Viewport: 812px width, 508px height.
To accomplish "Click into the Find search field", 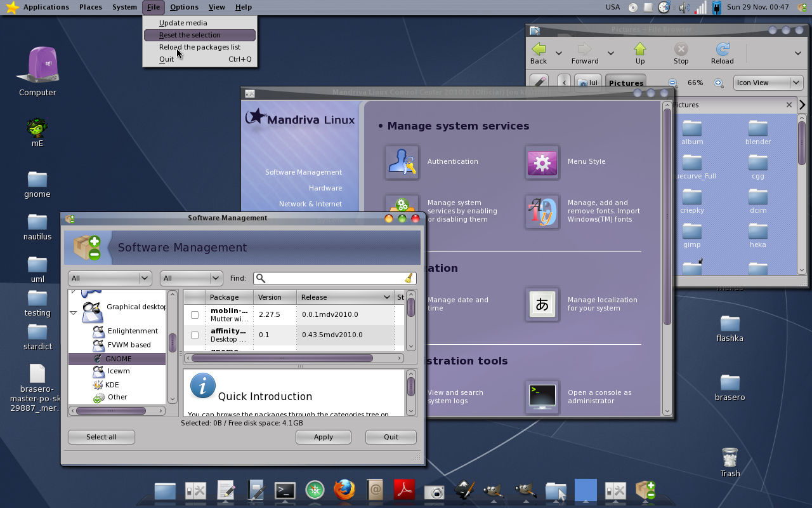I will click(335, 278).
